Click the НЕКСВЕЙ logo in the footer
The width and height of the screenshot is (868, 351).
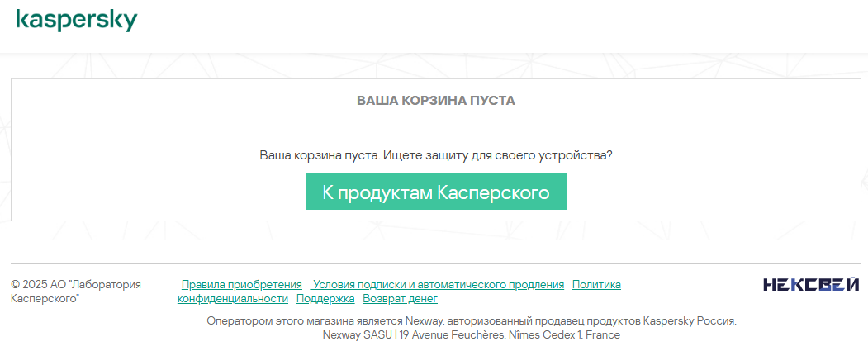point(811,285)
